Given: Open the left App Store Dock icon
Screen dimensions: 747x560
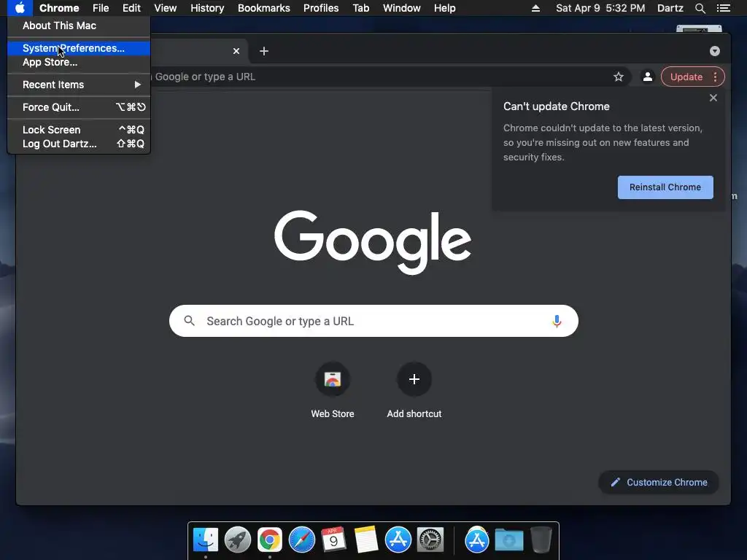Looking at the screenshot, I should pyautogui.click(x=398, y=540).
